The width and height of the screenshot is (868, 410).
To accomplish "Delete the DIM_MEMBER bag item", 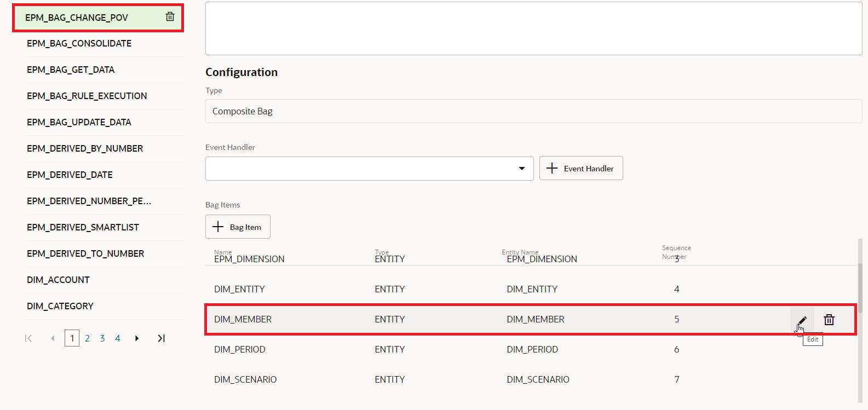I will 829,320.
